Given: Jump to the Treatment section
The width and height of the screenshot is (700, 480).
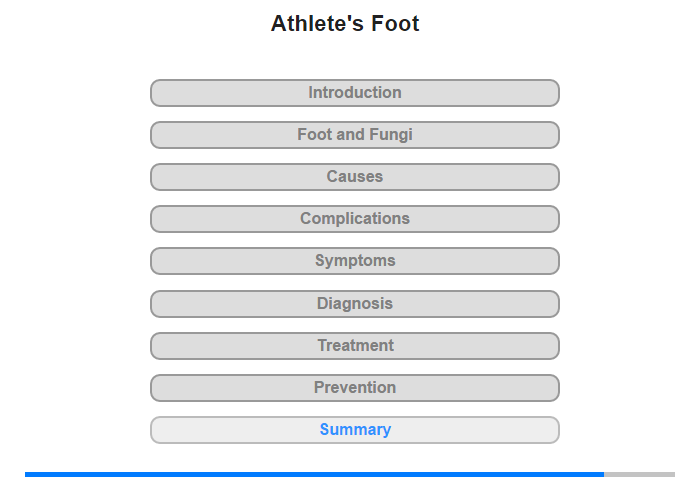Looking at the screenshot, I should coord(355,346).
